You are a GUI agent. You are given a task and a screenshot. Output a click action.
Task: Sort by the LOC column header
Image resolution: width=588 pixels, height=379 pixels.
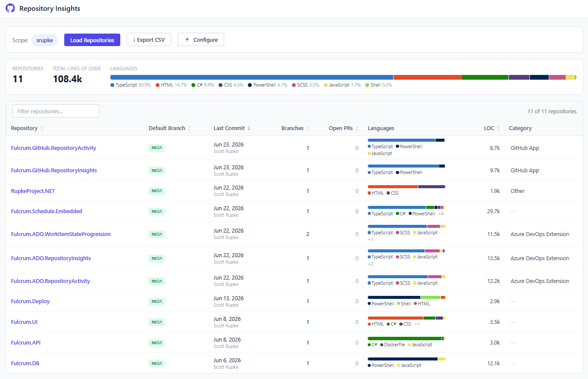click(x=492, y=128)
